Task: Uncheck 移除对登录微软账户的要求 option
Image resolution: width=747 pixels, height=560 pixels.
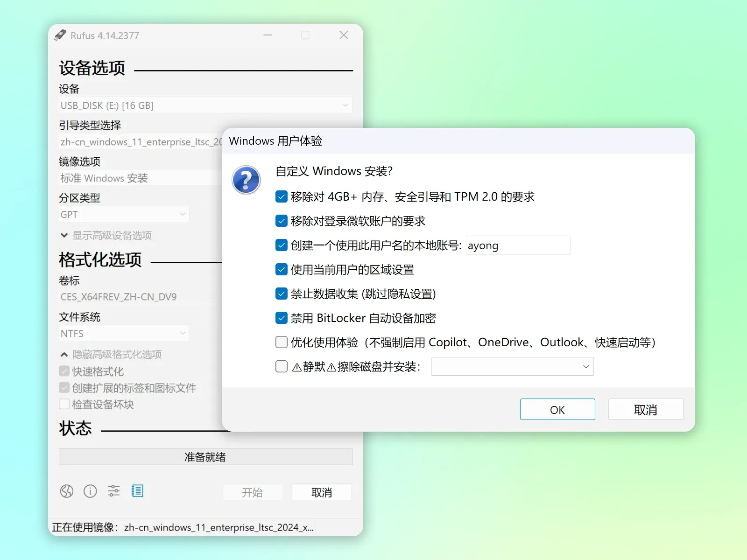Action: [x=282, y=221]
